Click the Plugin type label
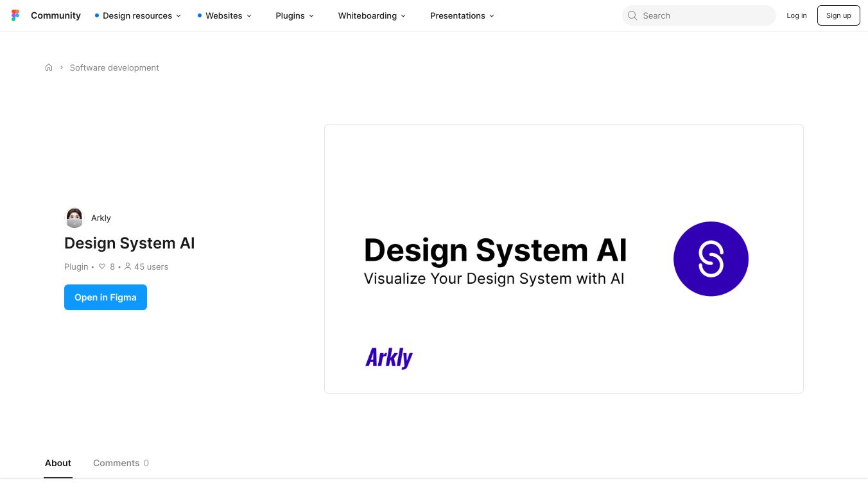The width and height of the screenshot is (868, 488). (x=76, y=266)
